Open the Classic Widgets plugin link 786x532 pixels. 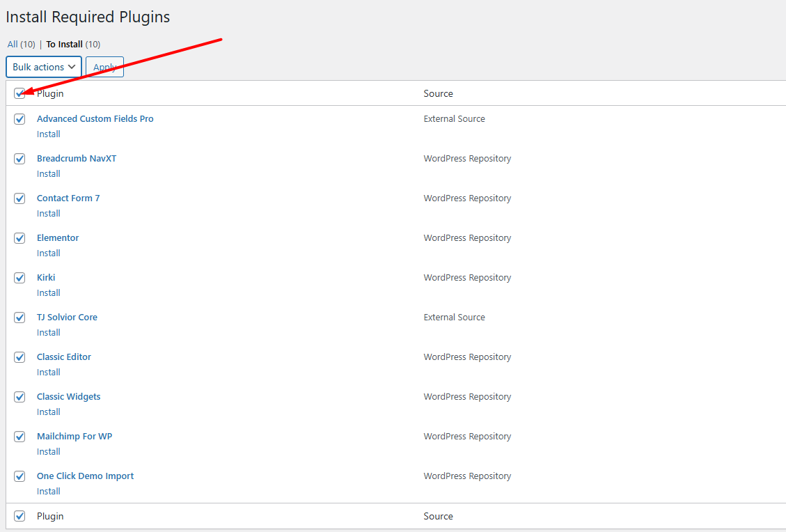pos(69,397)
